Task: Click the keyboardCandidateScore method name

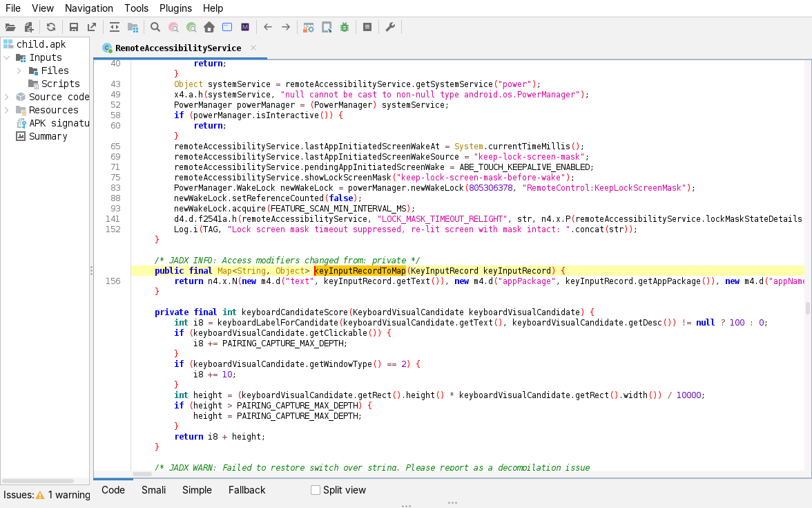Action: point(295,312)
